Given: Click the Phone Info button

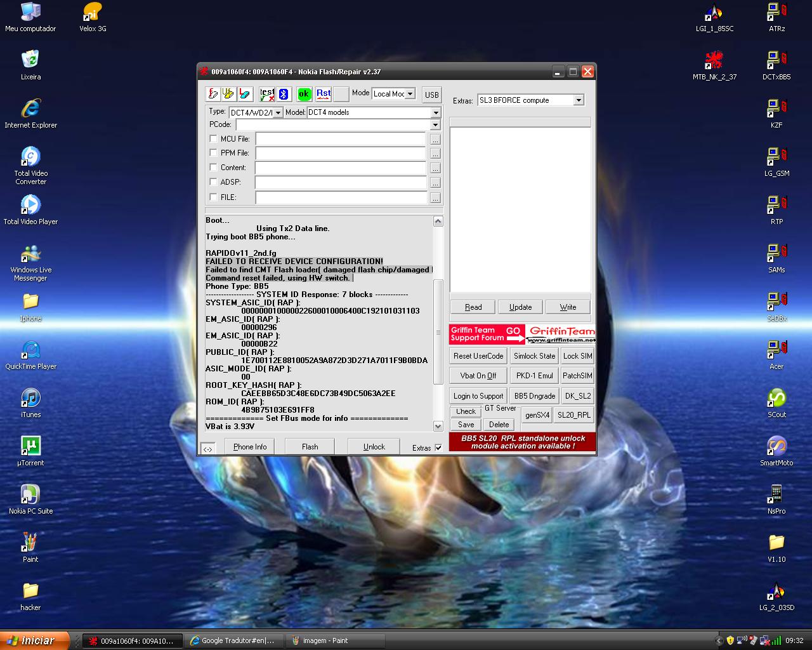Looking at the screenshot, I should tap(250, 446).
